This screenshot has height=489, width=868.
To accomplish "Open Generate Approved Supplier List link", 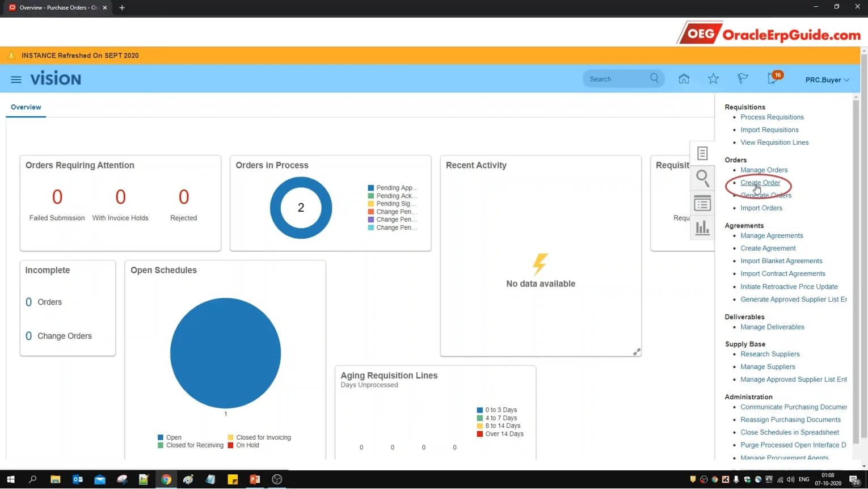I will (793, 300).
